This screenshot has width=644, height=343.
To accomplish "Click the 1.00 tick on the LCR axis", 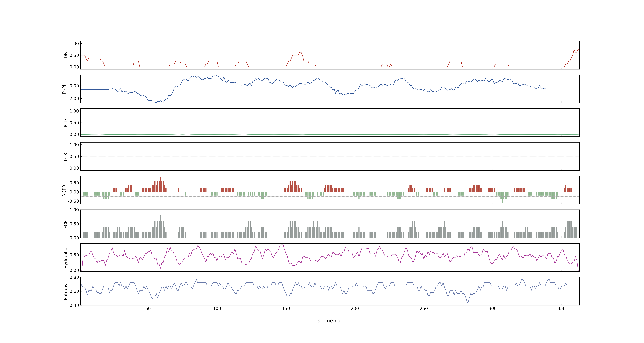I will [74, 145].
